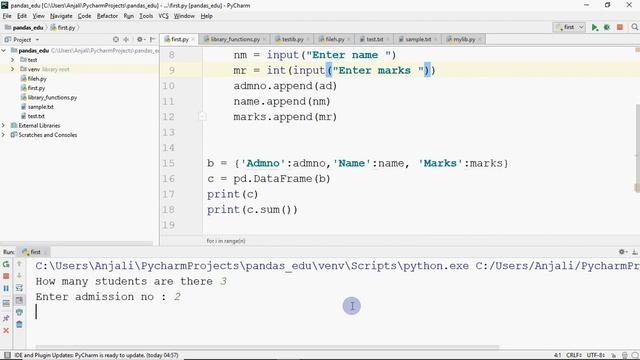Image resolution: width=640 pixels, height=360 pixels.
Task: Select fileh.py in the project tree
Action: pos(37,78)
